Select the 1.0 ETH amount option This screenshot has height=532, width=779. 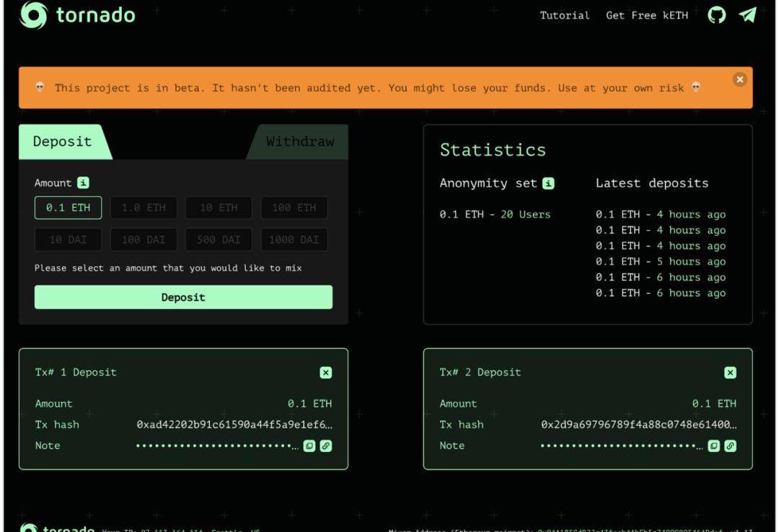coord(144,208)
